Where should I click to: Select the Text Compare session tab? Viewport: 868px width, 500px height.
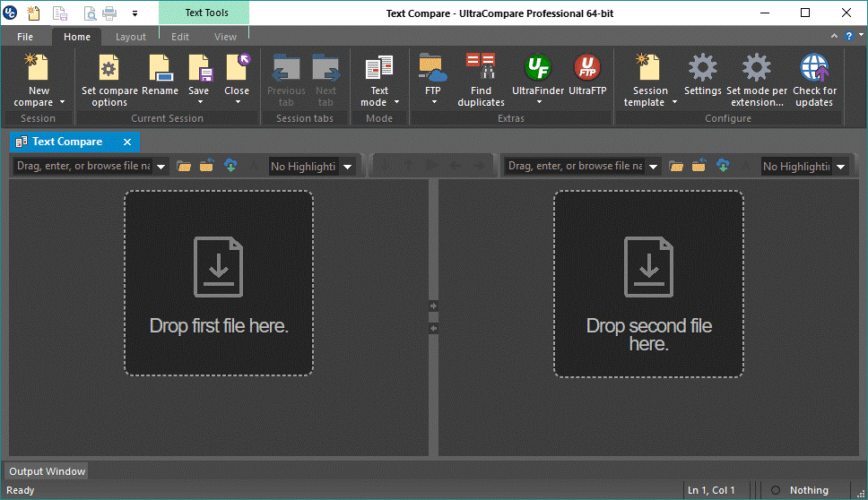pos(67,142)
